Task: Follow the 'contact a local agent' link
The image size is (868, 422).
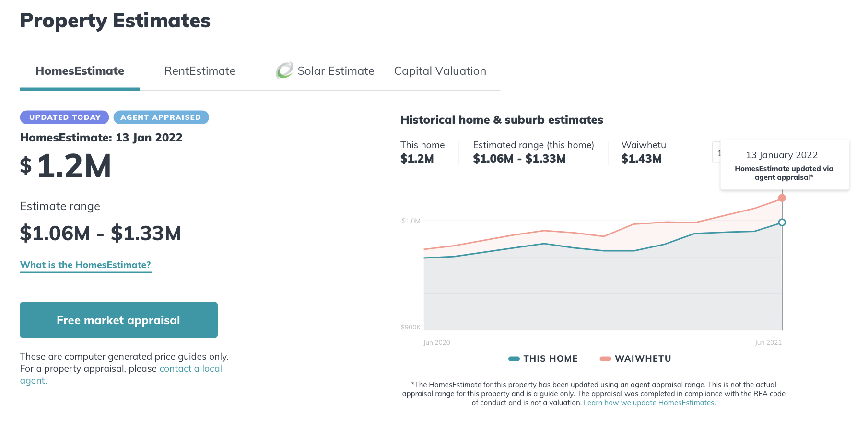Action: [190, 369]
